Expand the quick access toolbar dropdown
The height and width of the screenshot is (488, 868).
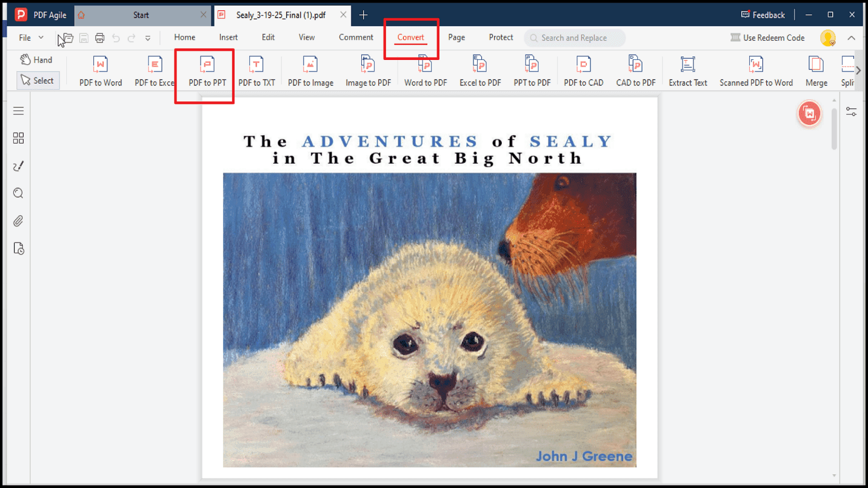pos(147,38)
